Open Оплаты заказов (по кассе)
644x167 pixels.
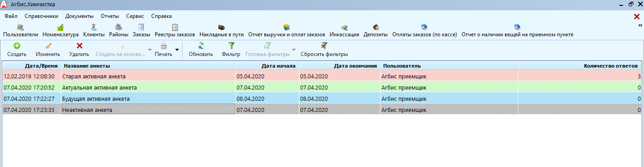424,30
